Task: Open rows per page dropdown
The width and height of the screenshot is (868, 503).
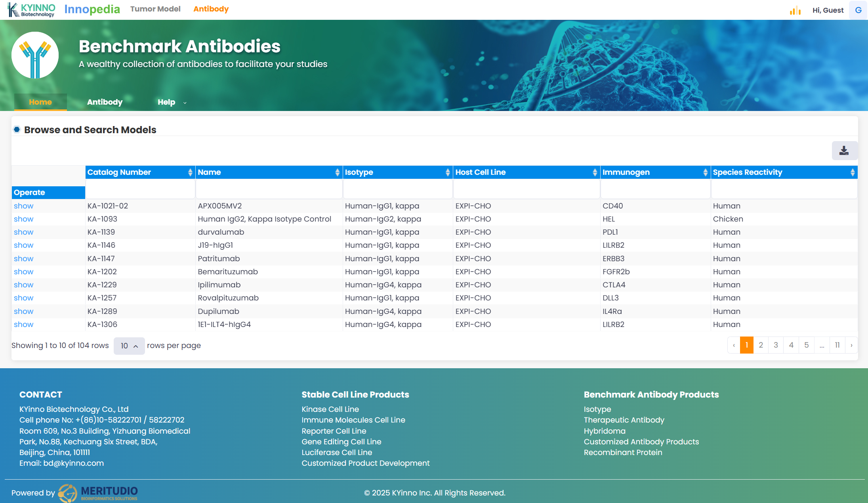Action: coord(129,346)
